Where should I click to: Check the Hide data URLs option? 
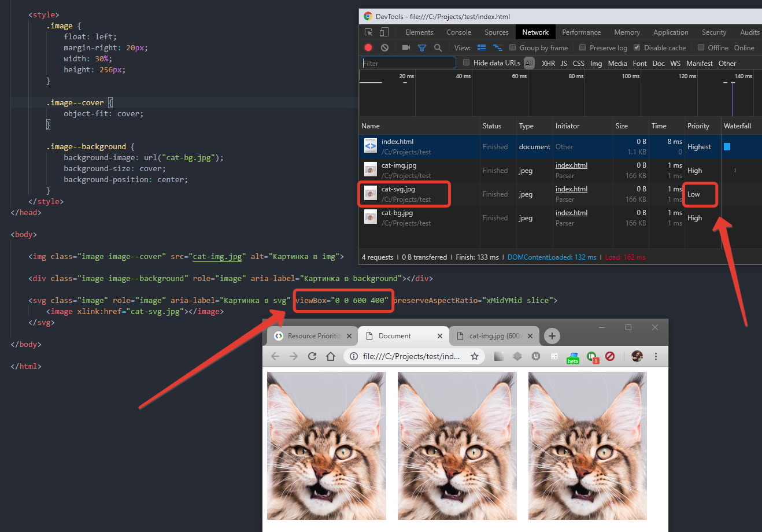(467, 63)
